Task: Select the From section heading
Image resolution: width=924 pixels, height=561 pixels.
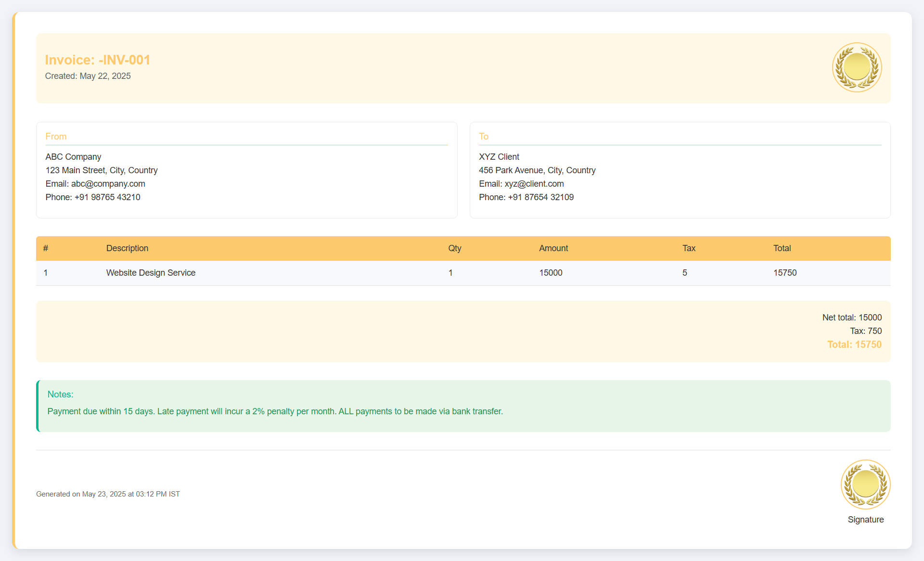Action: pos(56,137)
